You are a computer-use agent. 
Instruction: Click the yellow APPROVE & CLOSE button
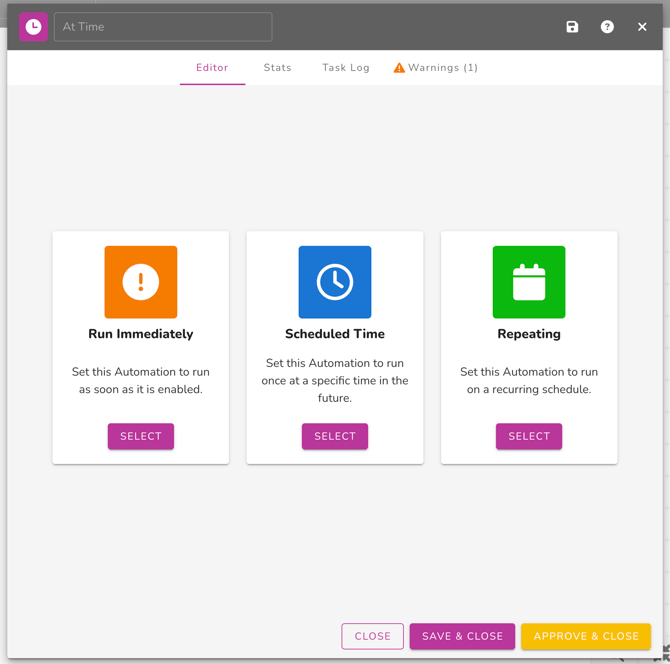tap(586, 636)
